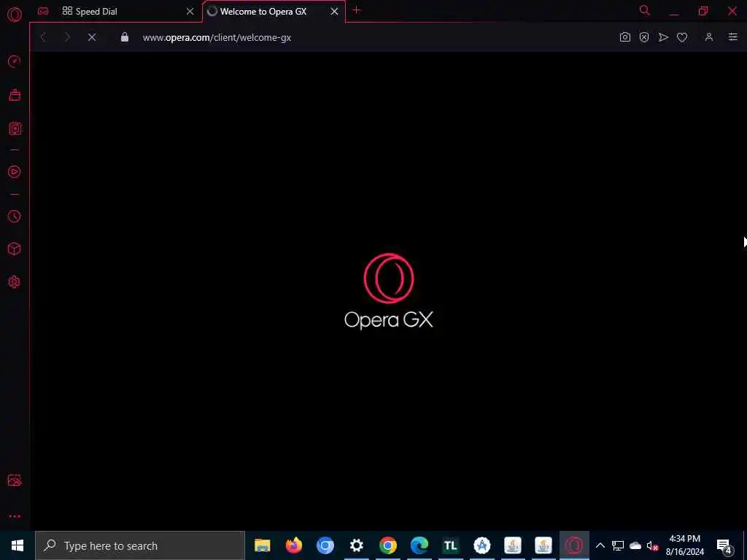The width and height of the screenshot is (747, 560).
Task: Click the paper-plane icon in address bar
Action: (663, 37)
